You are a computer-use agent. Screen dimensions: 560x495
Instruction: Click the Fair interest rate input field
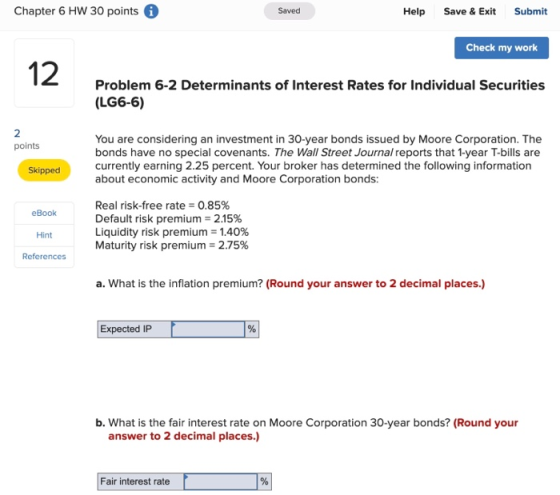point(220,481)
